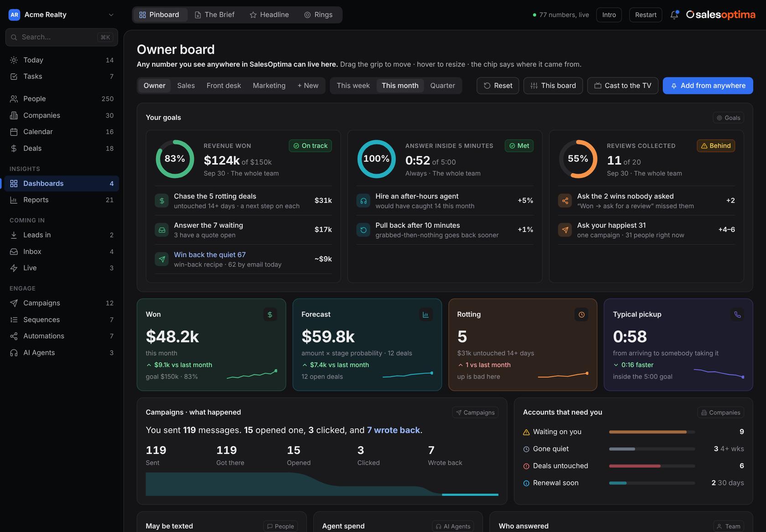Select the This month range
Screen dimensions: 766x532
pyautogui.click(x=400, y=86)
